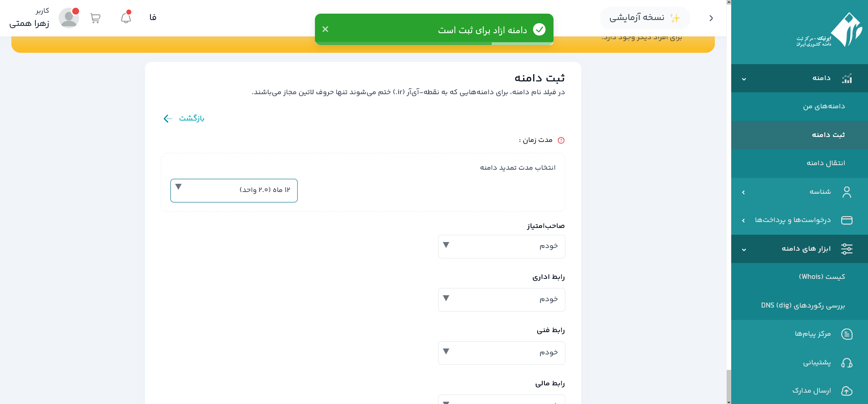
Task: Open notifications bell icon
Action: point(126,18)
